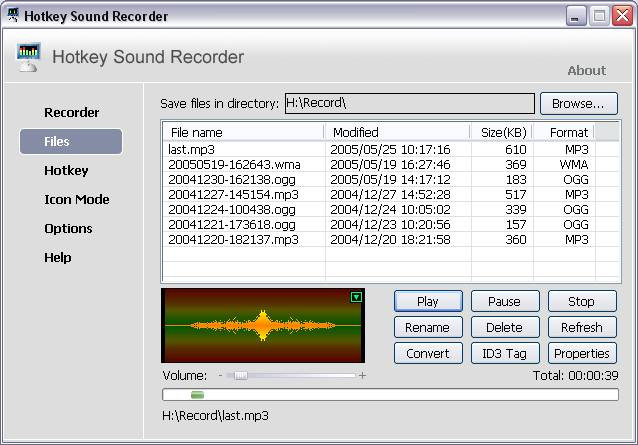Image resolution: width=638 pixels, height=445 pixels.
Task: Stop the playback
Action: pyautogui.click(x=582, y=301)
